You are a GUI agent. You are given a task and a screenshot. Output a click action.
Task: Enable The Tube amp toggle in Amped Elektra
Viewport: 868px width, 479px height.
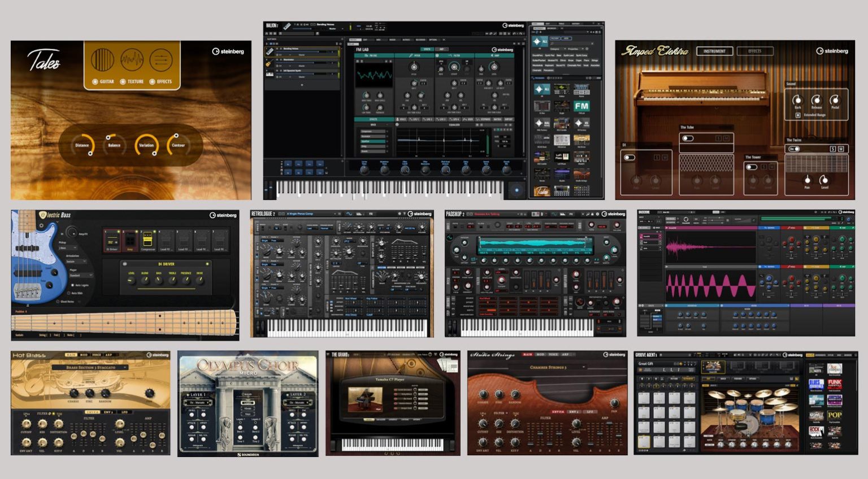click(x=688, y=138)
